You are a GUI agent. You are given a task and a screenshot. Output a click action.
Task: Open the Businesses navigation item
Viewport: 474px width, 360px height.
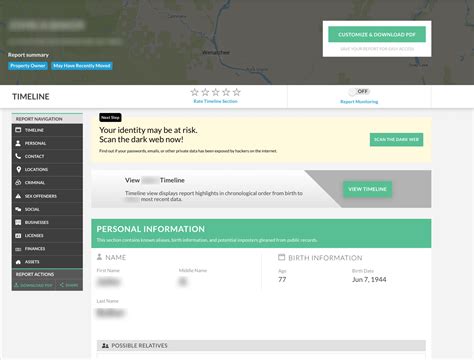coord(47,222)
